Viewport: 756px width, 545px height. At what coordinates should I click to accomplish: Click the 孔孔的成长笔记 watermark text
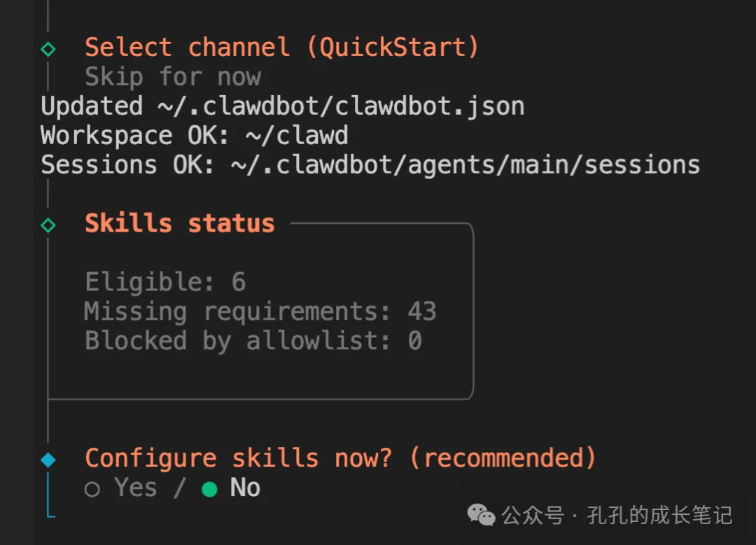[661, 516]
